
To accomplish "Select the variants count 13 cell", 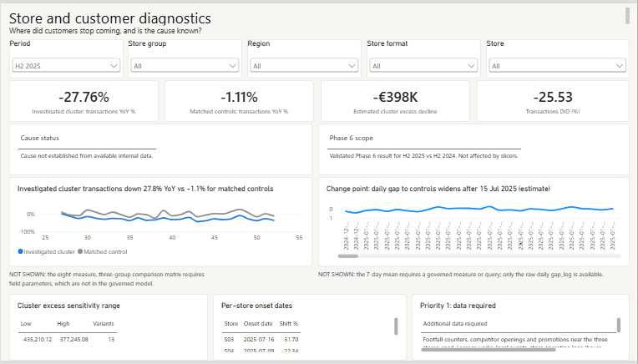I will click(x=111, y=339).
